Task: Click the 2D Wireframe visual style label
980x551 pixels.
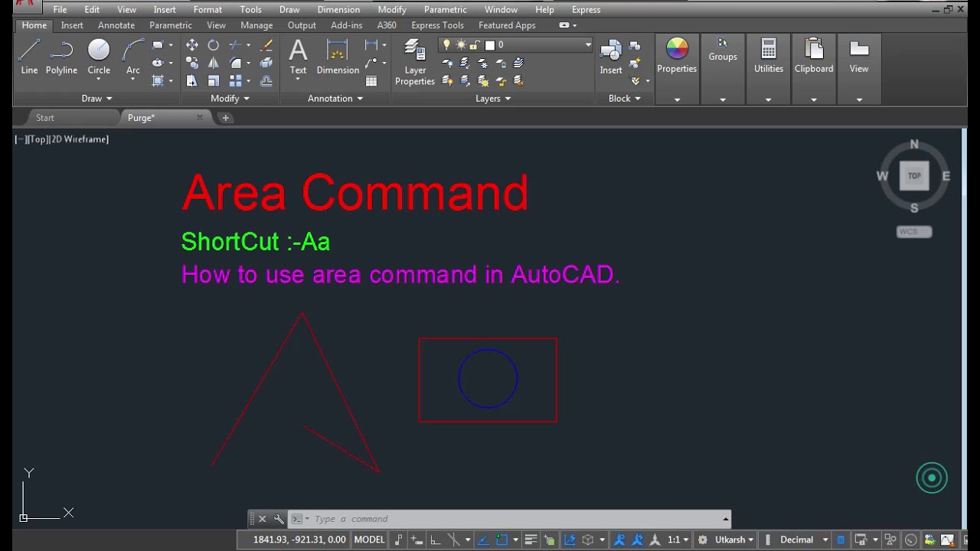Action: click(79, 139)
